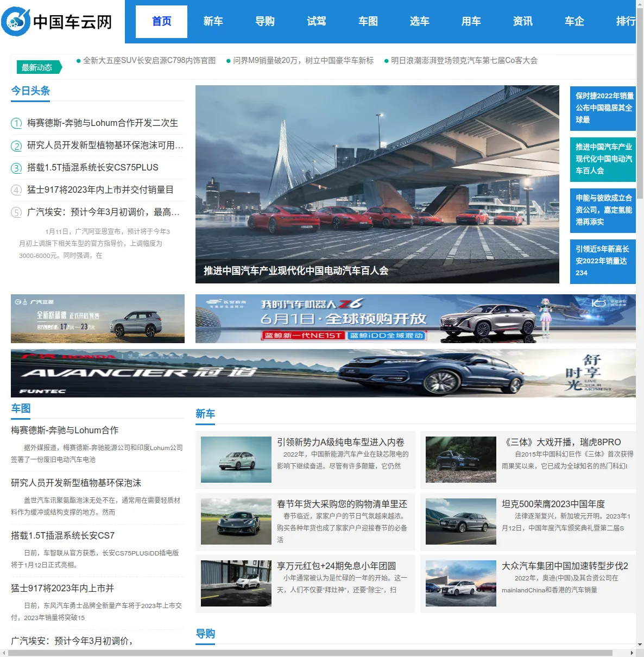Click the scroll-down arrow on vertical scrollbar
This screenshot has height=657, width=644.
pyautogui.click(x=640, y=645)
